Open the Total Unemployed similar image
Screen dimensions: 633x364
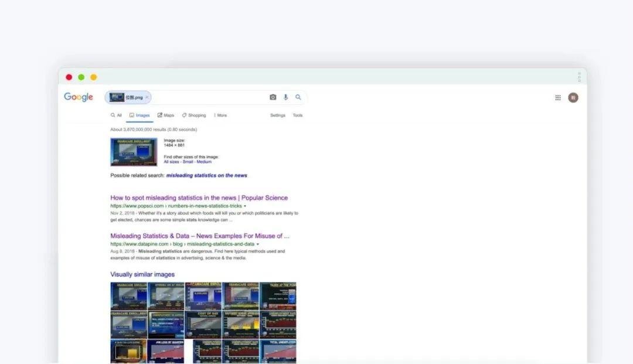click(278, 352)
